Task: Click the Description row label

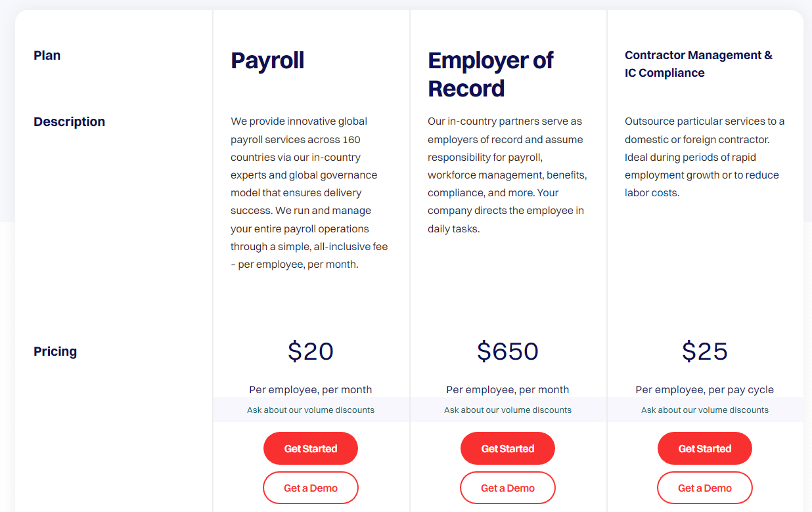Action: pyautogui.click(x=69, y=121)
